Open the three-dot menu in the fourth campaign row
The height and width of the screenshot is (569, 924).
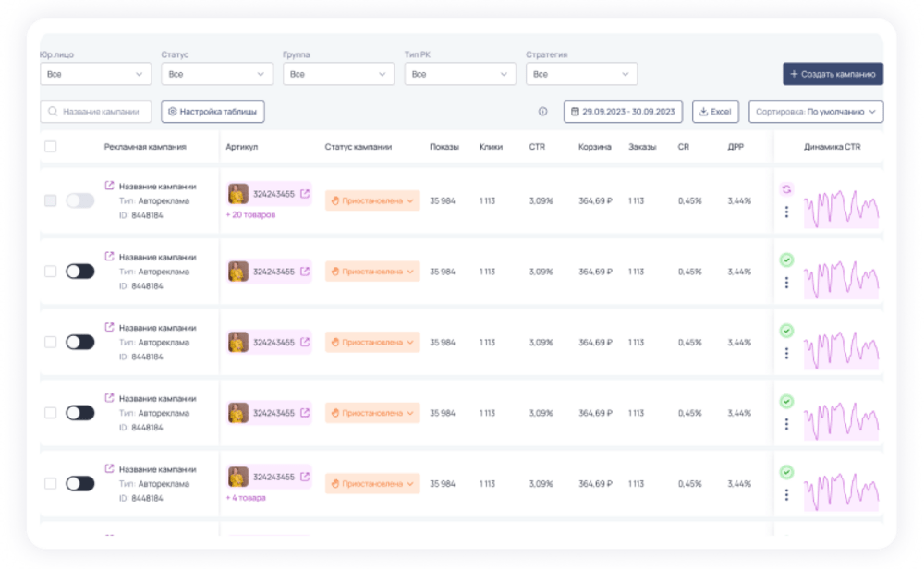[x=786, y=424]
